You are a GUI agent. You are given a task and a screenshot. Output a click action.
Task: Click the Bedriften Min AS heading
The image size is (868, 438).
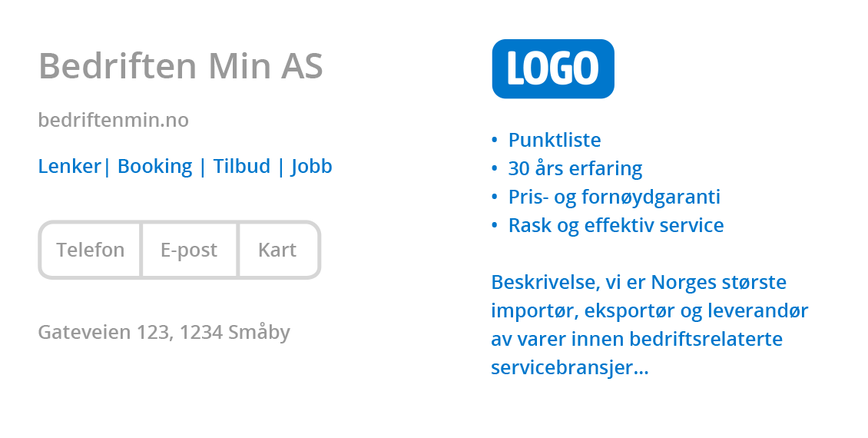click(181, 66)
